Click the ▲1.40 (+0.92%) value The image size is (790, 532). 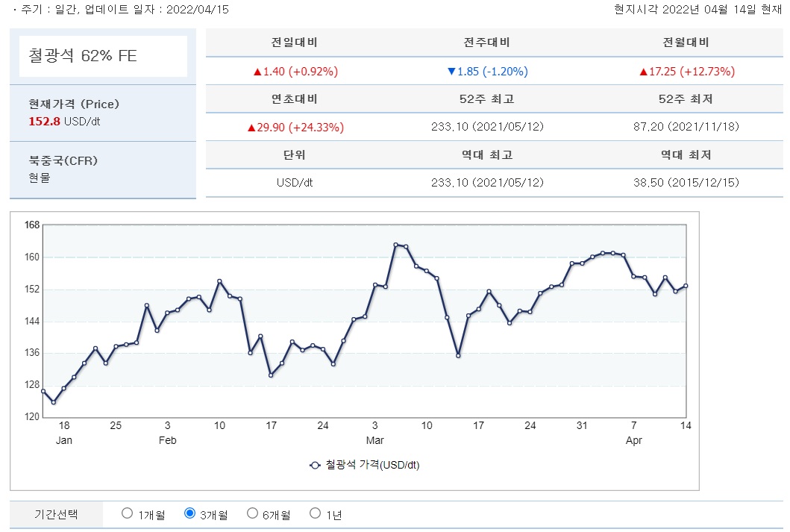click(x=295, y=72)
